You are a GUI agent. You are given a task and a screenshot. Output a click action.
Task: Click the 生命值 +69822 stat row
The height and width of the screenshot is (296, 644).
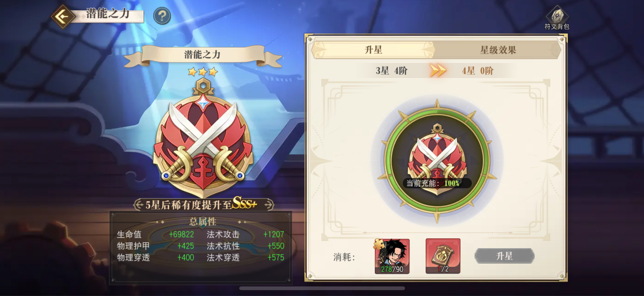tap(155, 234)
